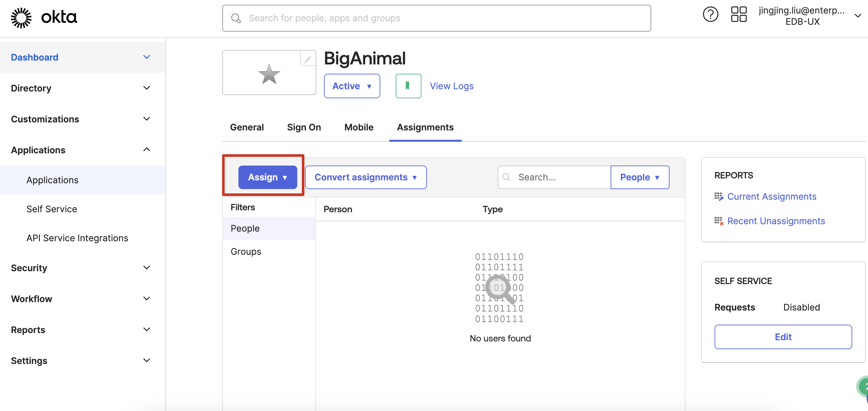Image resolution: width=868 pixels, height=411 pixels.
Task: Click the Directory sidebar label
Action: tap(31, 88)
